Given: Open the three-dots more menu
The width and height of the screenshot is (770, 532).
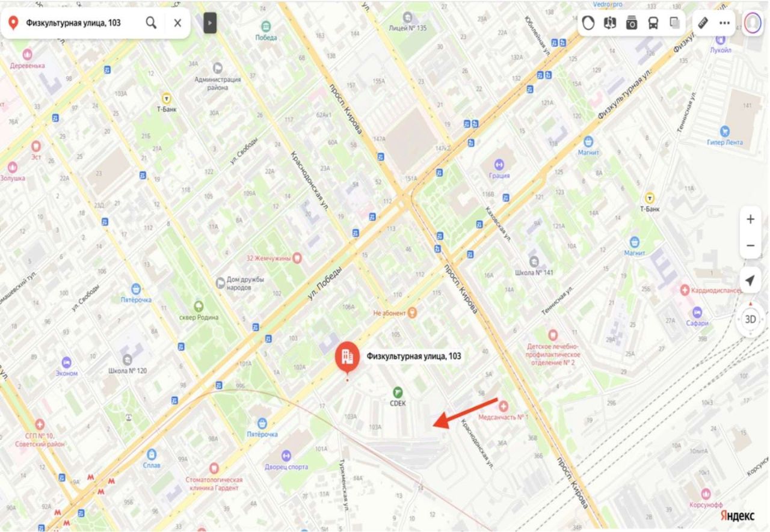Looking at the screenshot, I should [x=724, y=23].
